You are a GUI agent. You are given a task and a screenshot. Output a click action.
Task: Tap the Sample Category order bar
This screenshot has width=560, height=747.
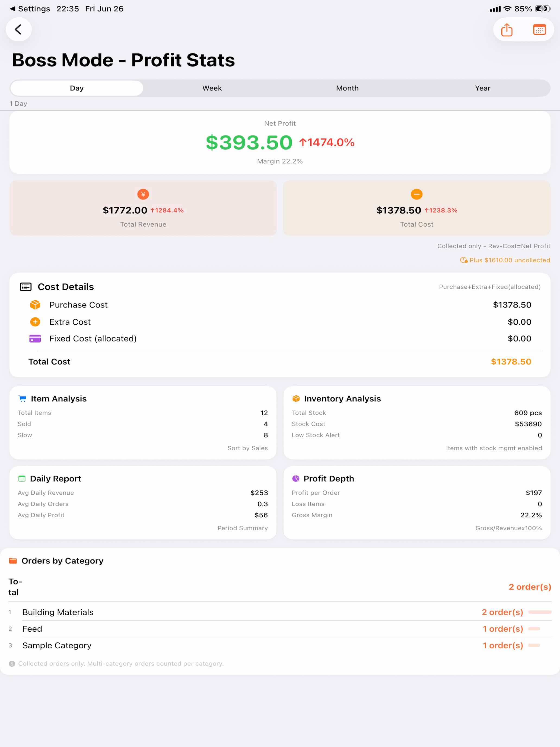(x=534, y=645)
